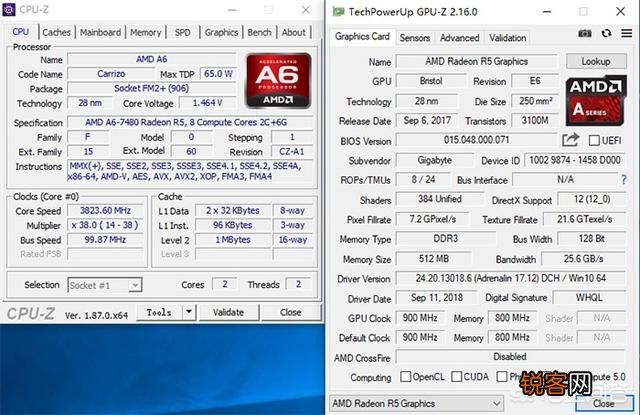Click the CPU Name field showing AMD A6
Viewport: 640px width, 415px height.
[x=152, y=59]
